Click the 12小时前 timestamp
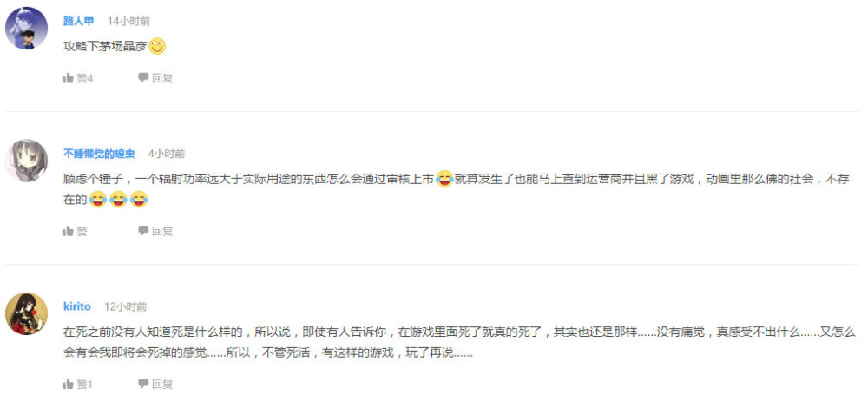The width and height of the screenshot is (868, 395). tap(126, 306)
